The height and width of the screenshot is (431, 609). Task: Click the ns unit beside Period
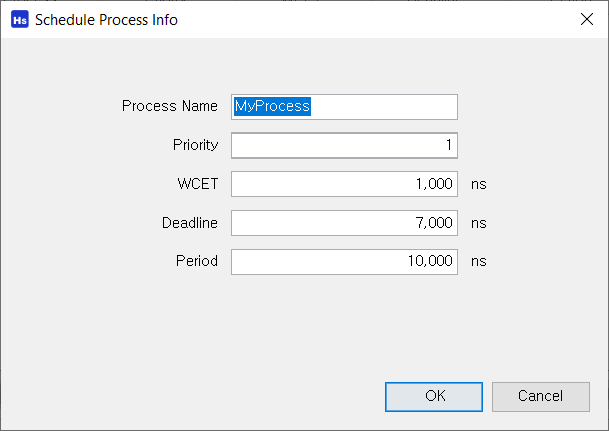(x=478, y=261)
